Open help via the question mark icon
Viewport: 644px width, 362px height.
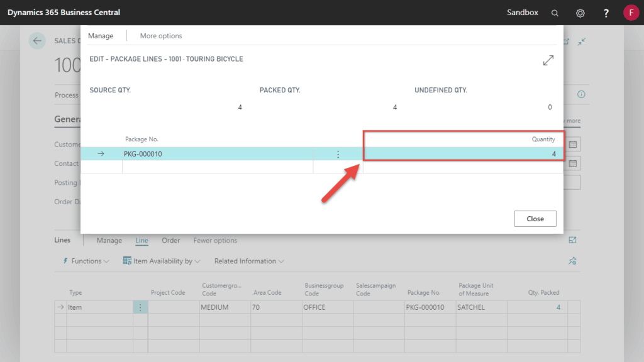pos(606,13)
